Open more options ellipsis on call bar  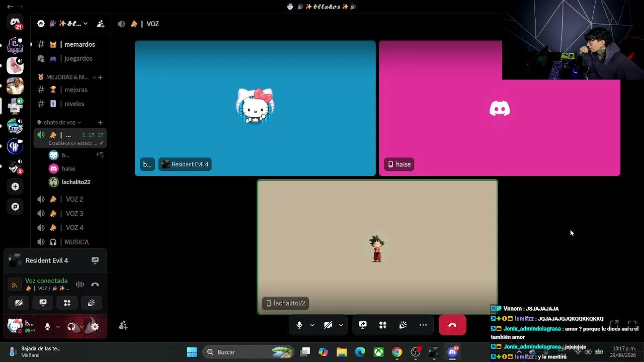423,325
